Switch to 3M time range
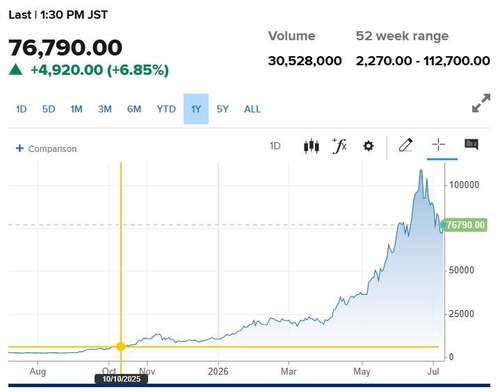The width and height of the screenshot is (500, 392). (x=105, y=109)
